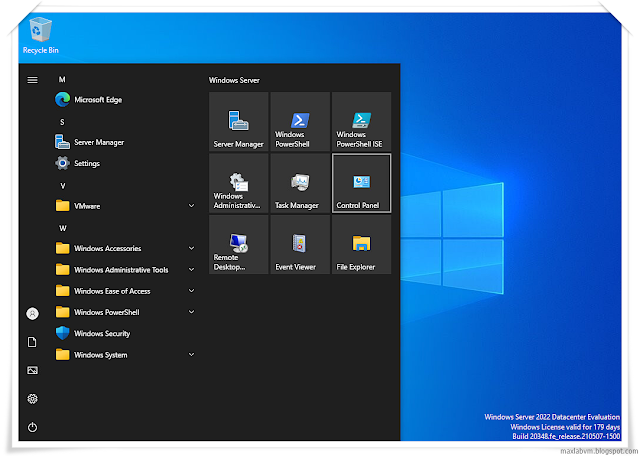Launch Microsoft Edge from the app list

point(125,100)
